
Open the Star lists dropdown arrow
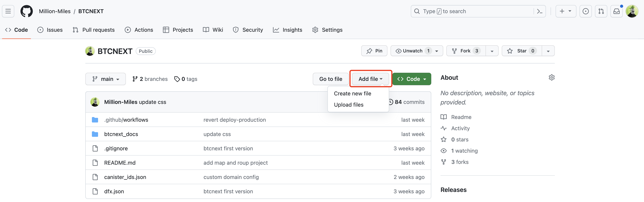pyautogui.click(x=548, y=51)
